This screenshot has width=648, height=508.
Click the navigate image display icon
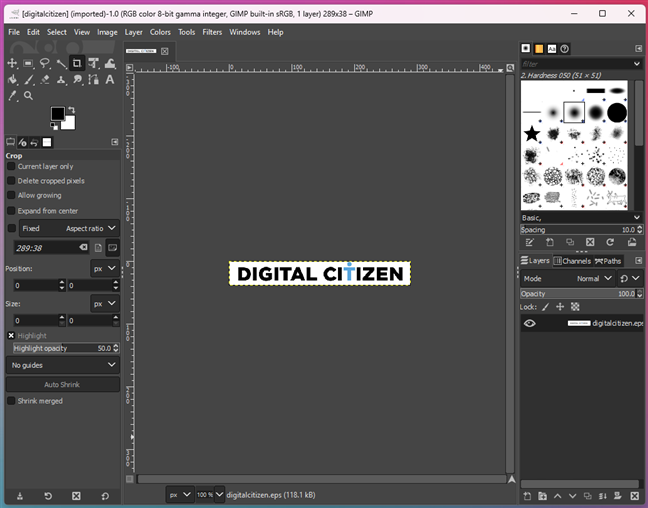tap(511, 479)
